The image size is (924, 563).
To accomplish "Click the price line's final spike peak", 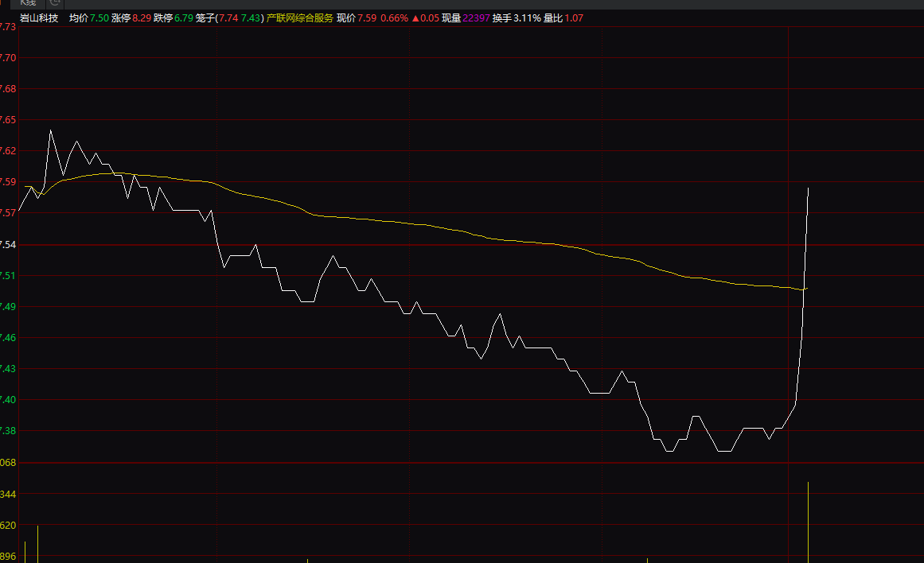I will (808, 188).
